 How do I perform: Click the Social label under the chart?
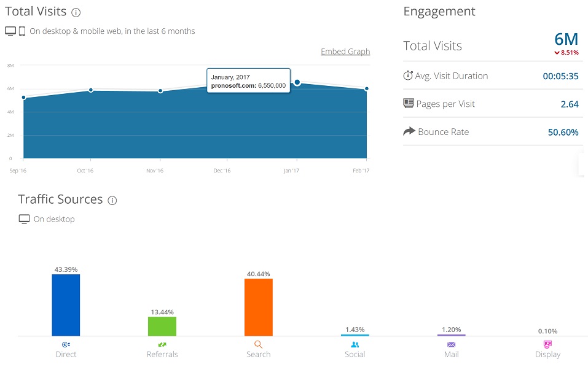coord(355,354)
